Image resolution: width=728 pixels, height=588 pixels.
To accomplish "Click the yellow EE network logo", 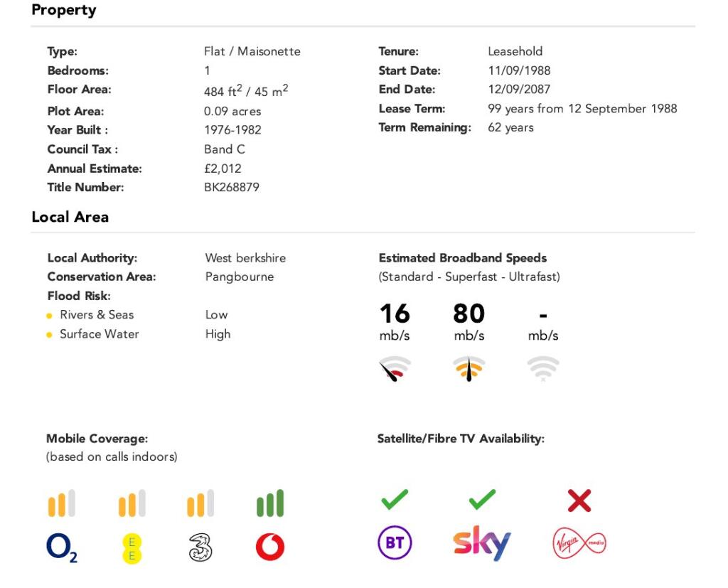I will [132, 548].
